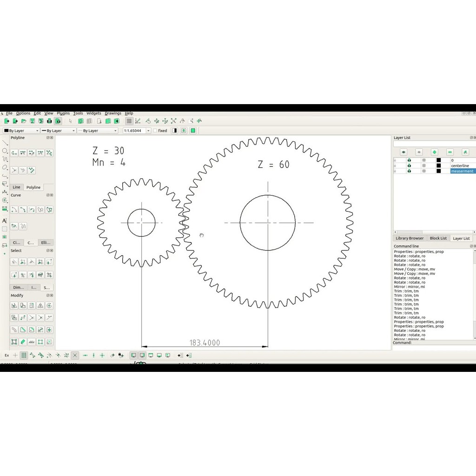Open the line type By Layer dropdown
The height and width of the screenshot is (476, 476).
(97, 131)
